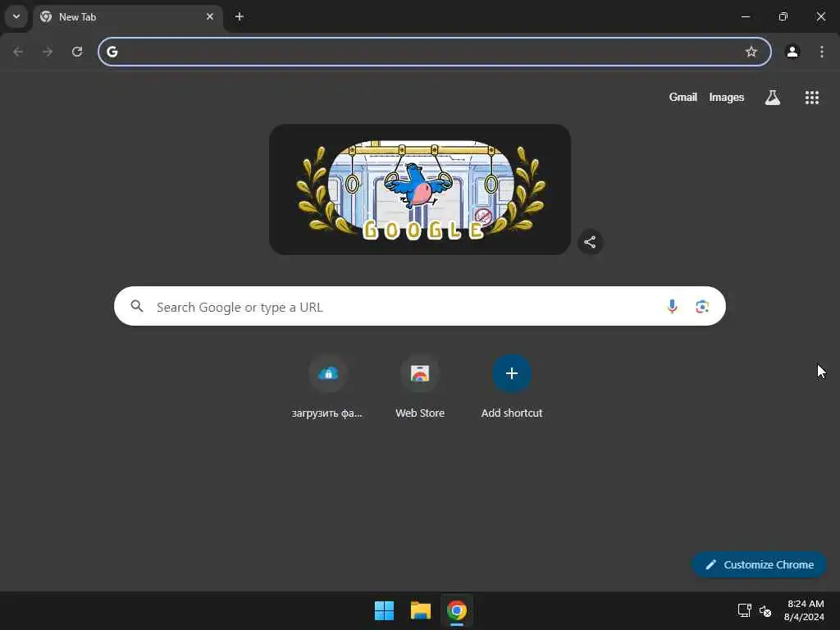The height and width of the screenshot is (630, 840).
Task: Share the doodle via share icon
Action: pos(590,242)
